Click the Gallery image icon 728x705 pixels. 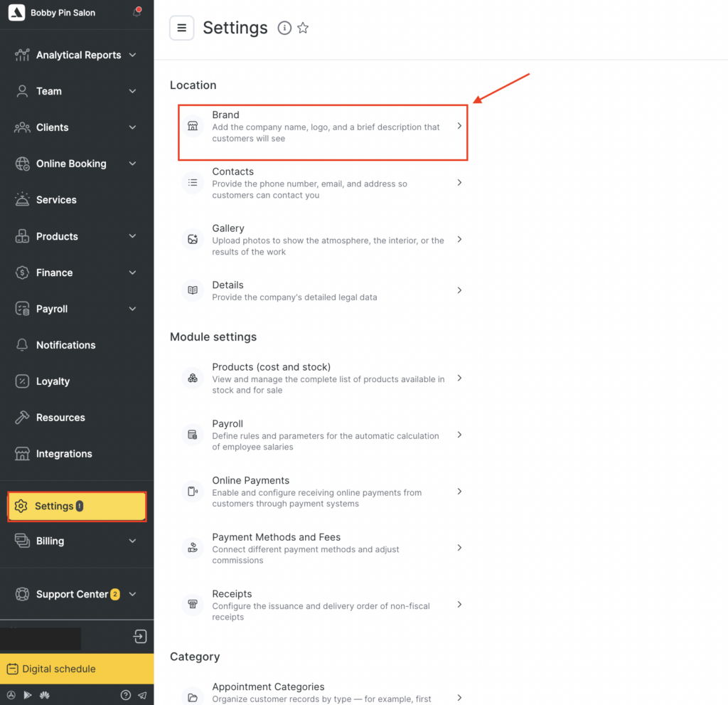coord(193,240)
